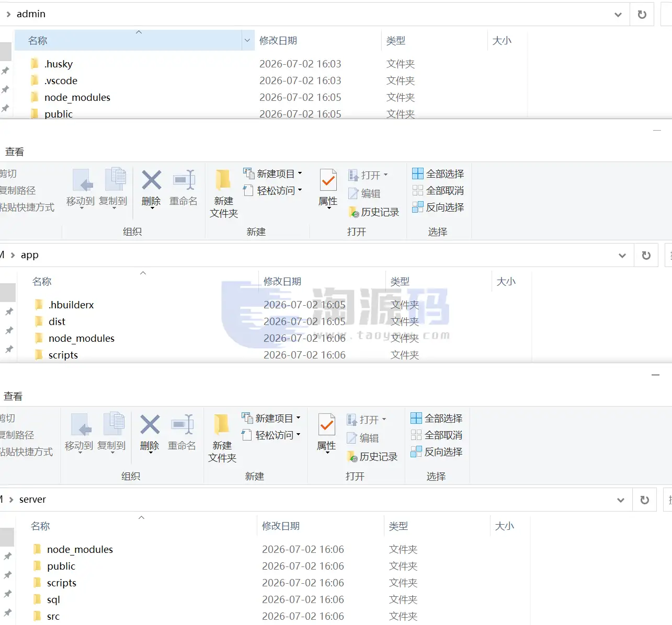Click 编辑 in the lower ribbon
Screen dimensions: 672x625
coord(363,438)
